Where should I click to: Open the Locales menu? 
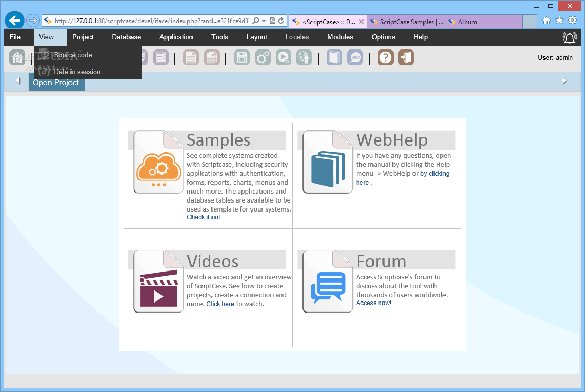pyautogui.click(x=297, y=37)
